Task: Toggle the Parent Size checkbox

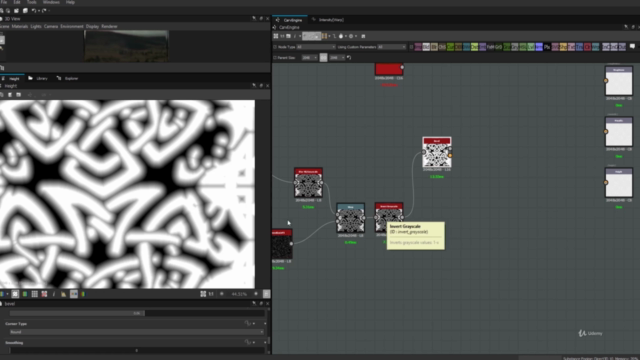Action: click(275, 58)
